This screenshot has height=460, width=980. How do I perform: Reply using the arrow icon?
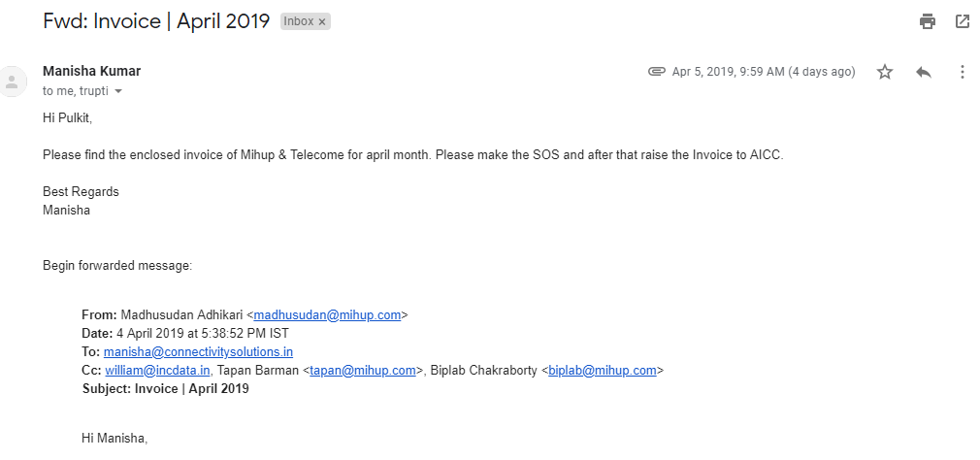tap(924, 72)
